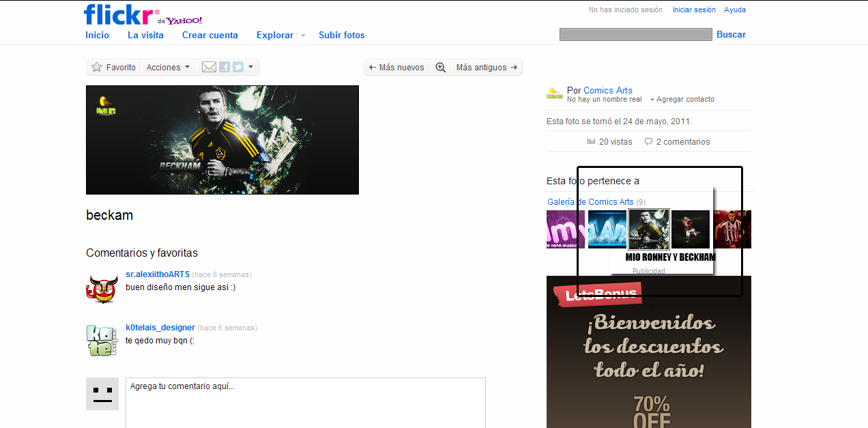Mark photo as Favorito with star
The height and width of the screenshot is (428, 868).
97,67
